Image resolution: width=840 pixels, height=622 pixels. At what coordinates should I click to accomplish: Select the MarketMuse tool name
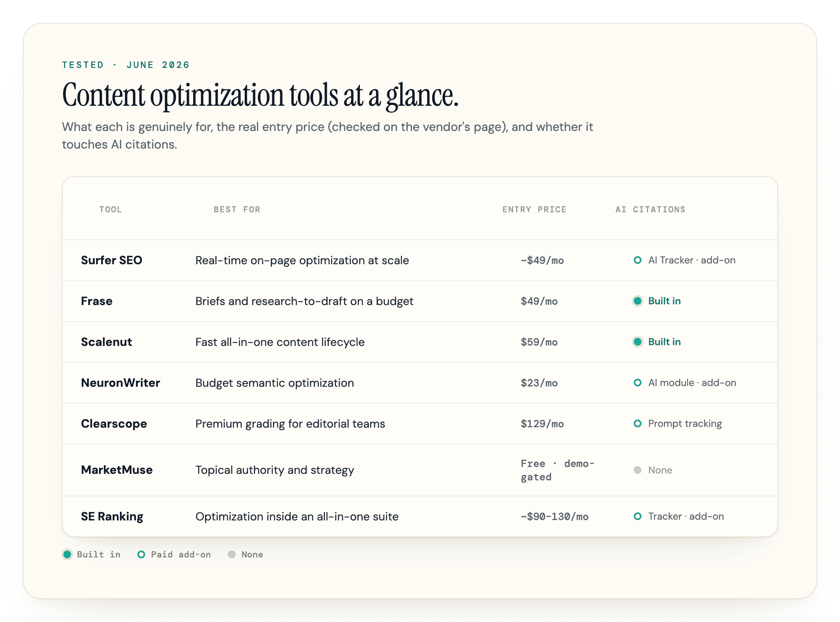point(117,470)
